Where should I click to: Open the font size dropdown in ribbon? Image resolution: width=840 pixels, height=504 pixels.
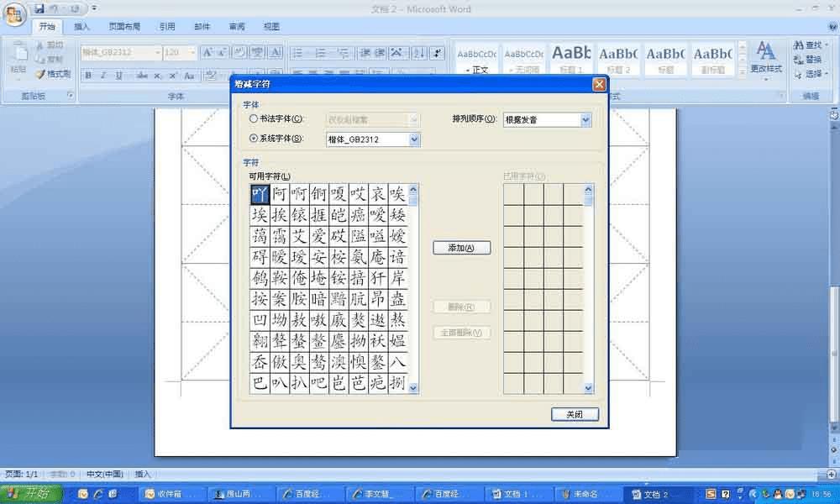[x=192, y=52]
